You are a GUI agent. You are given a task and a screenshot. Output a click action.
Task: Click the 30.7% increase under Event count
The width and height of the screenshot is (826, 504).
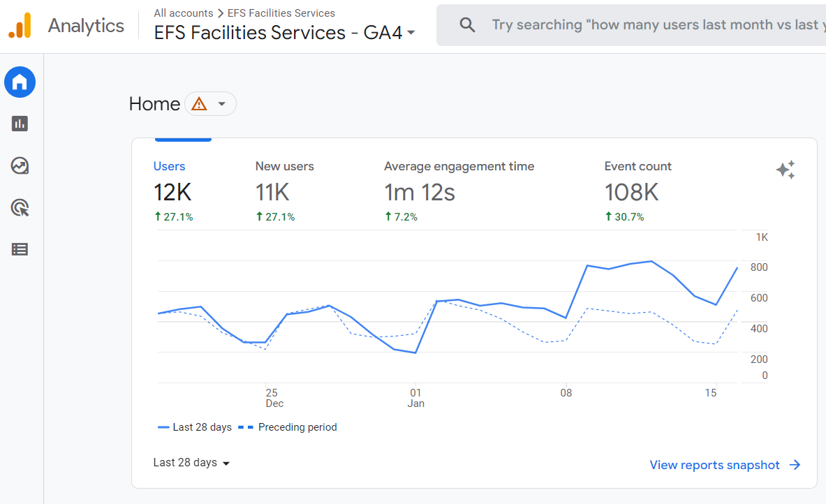click(x=624, y=216)
